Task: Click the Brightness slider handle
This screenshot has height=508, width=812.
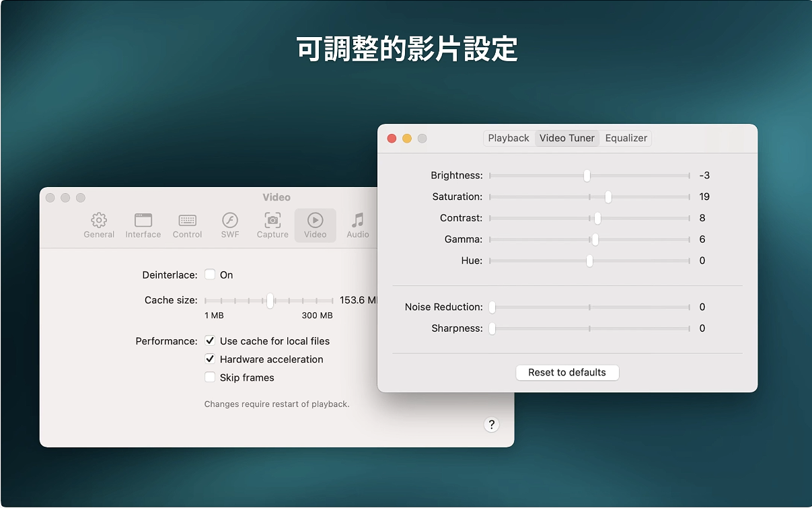Action: (x=587, y=176)
